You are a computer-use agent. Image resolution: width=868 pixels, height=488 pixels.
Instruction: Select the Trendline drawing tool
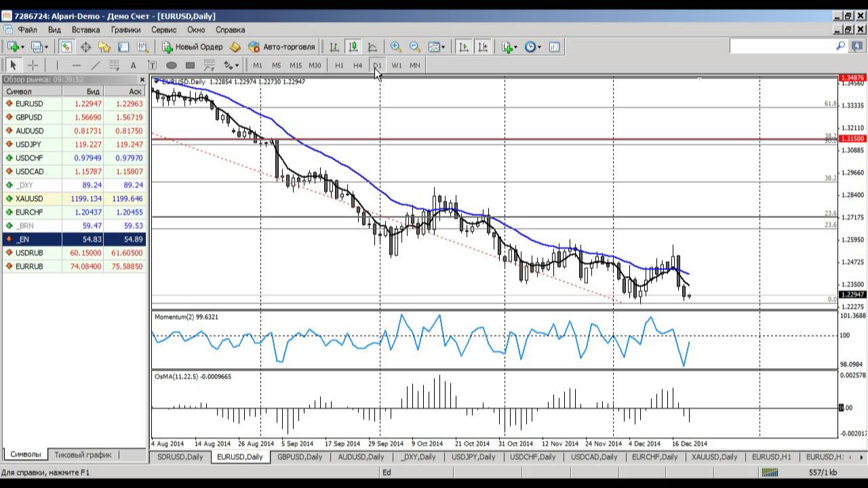pyautogui.click(x=95, y=65)
